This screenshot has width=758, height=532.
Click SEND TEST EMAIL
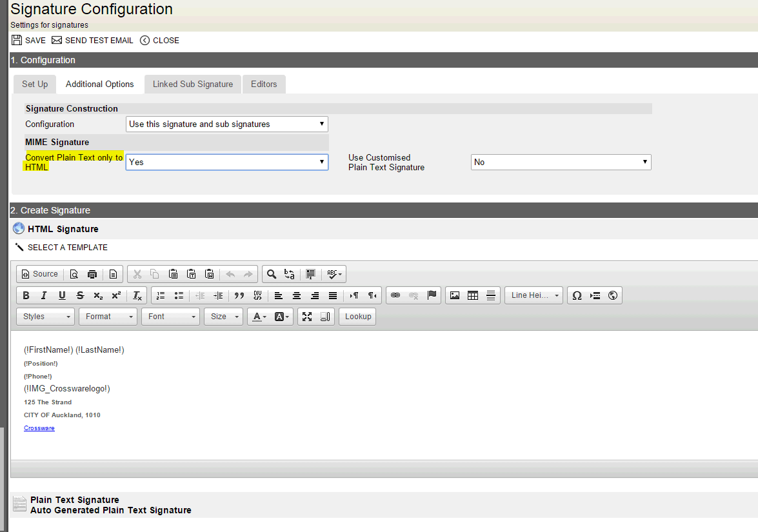(92, 40)
